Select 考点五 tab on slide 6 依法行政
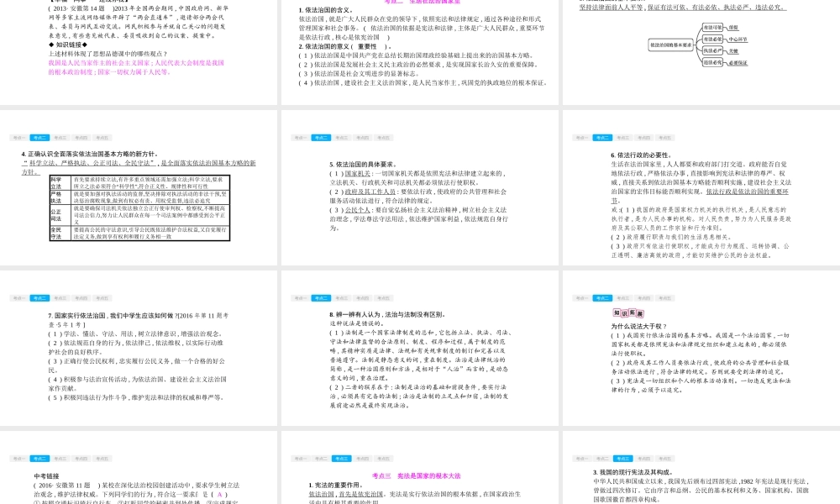The height and width of the screenshot is (504, 840). (664, 138)
